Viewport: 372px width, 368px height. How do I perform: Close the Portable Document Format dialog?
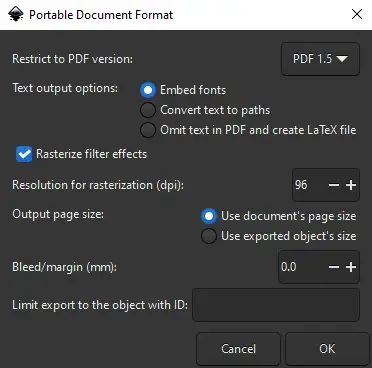(357, 14)
